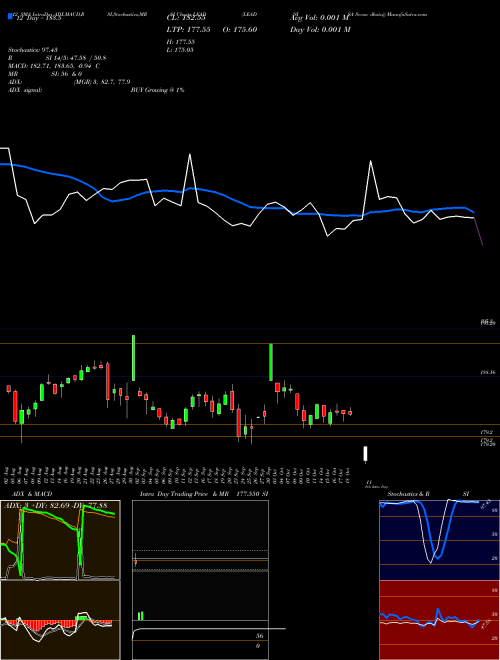Click the 'Stochastics & R SI' panel title
The width and height of the screenshot is (500, 660).
click(x=428, y=494)
